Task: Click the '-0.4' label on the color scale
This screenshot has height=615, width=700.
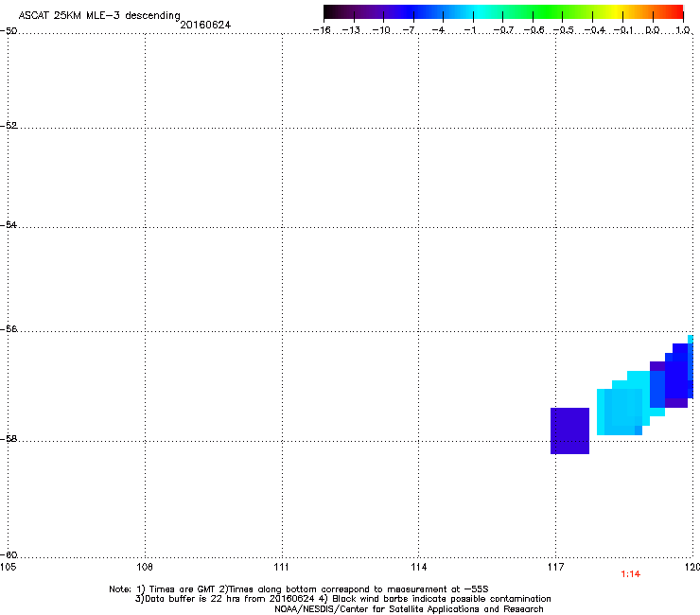Action: coord(595,30)
